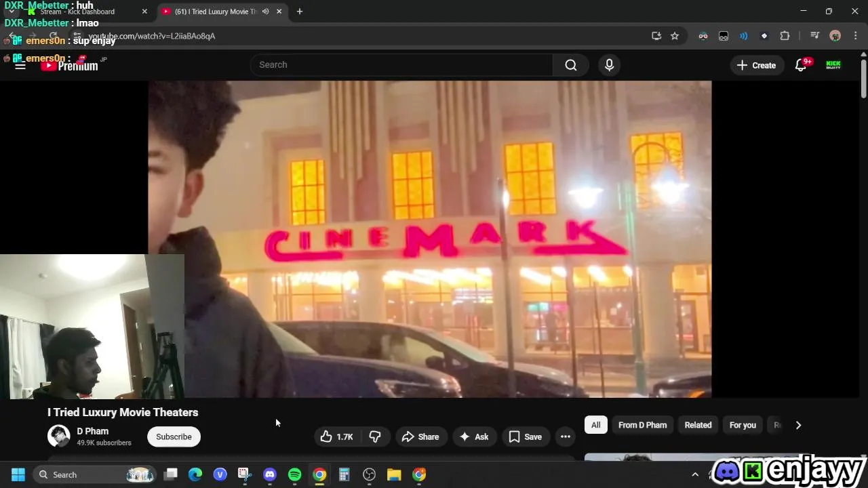This screenshot has height=488, width=868.
Task: Open media controls in Chrome toolbar
Action: [x=815, y=36]
